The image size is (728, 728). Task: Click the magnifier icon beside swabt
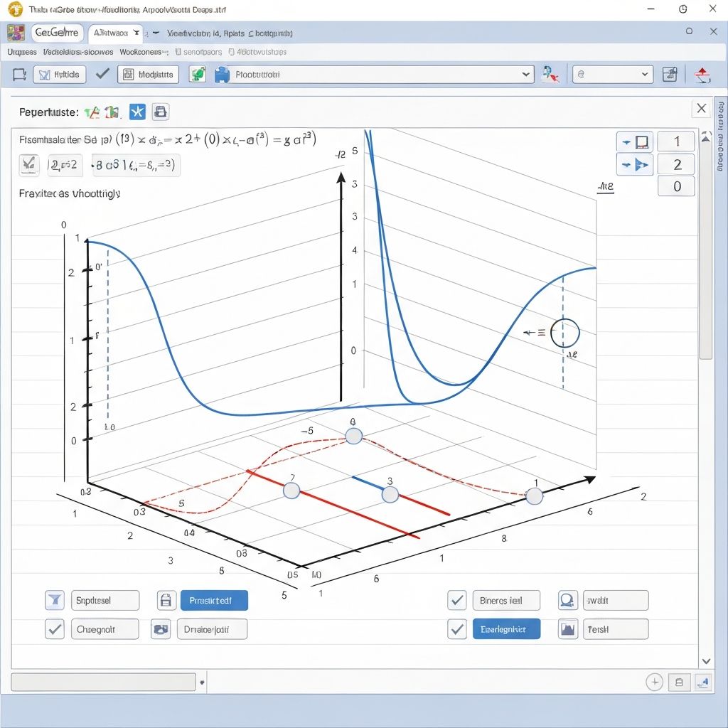tap(567, 600)
